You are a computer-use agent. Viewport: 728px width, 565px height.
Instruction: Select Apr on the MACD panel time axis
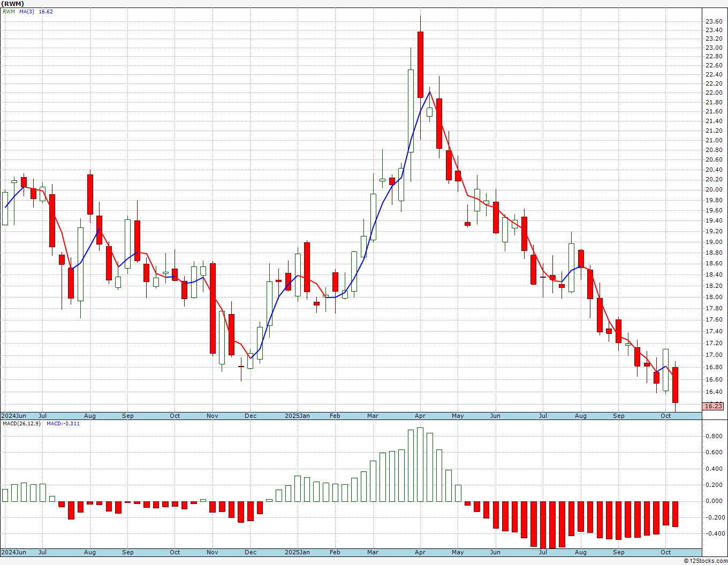pyautogui.click(x=420, y=552)
